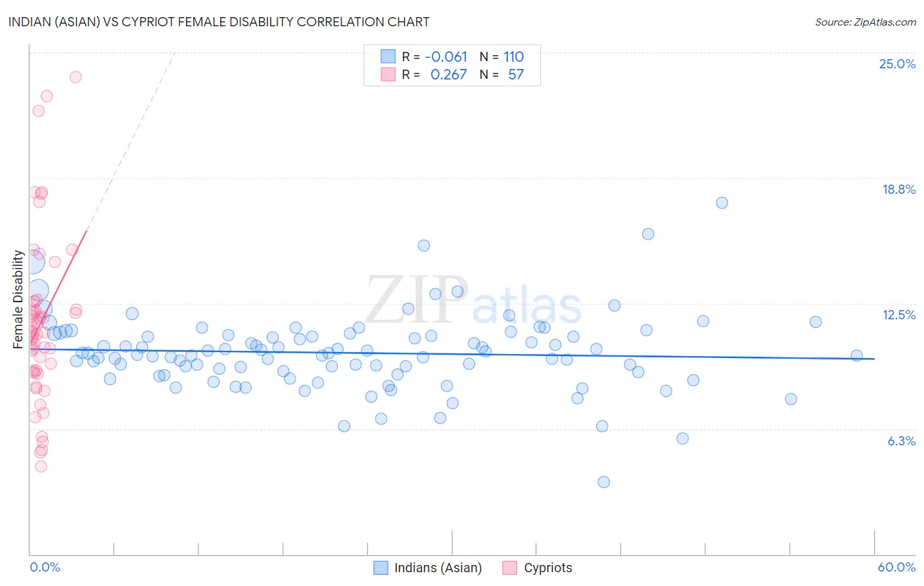Click the rightmost blue data point
924x586 pixels.
coord(857,355)
